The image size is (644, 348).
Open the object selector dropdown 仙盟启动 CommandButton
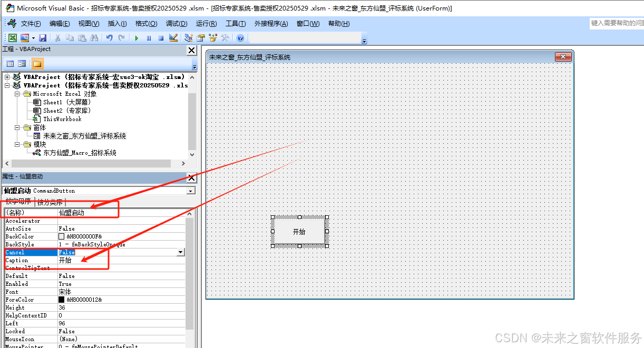pos(190,191)
